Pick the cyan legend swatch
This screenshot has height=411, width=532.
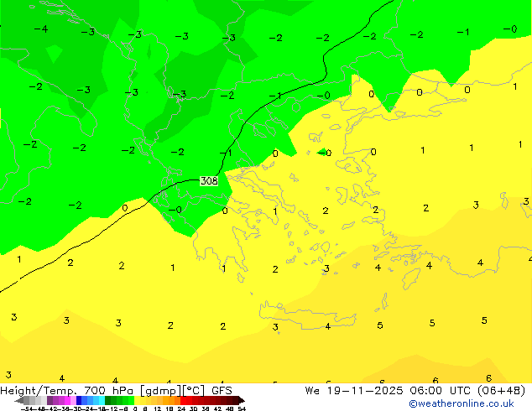pos(102,401)
